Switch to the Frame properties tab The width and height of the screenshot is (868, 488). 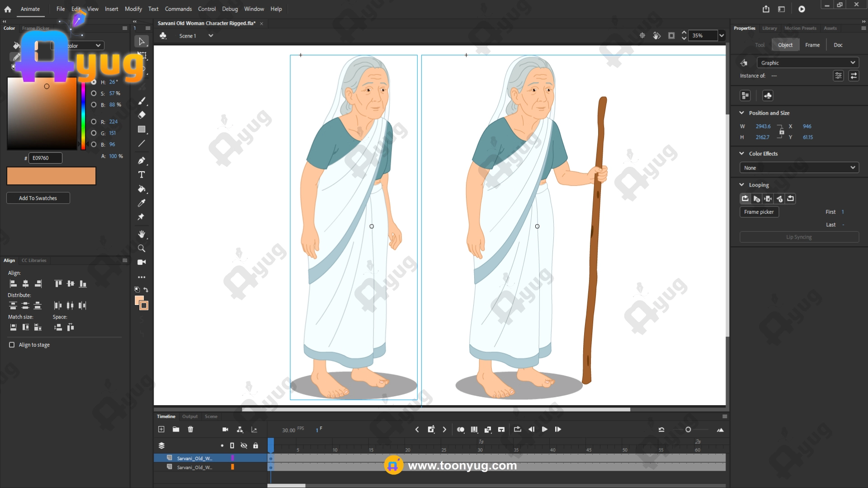(x=812, y=45)
